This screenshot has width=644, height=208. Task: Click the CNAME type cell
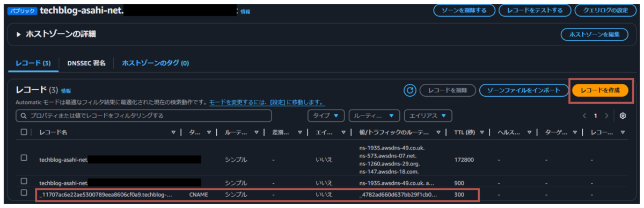[x=198, y=194]
